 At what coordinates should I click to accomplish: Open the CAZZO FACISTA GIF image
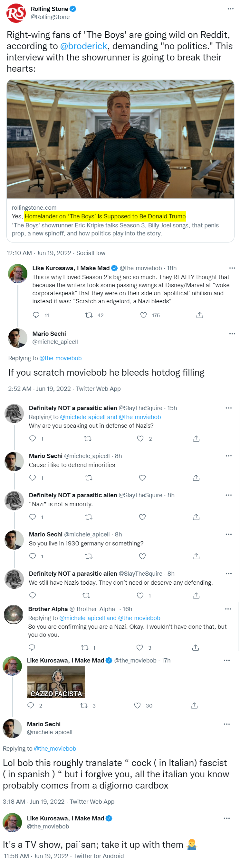(x=56, y=682)
